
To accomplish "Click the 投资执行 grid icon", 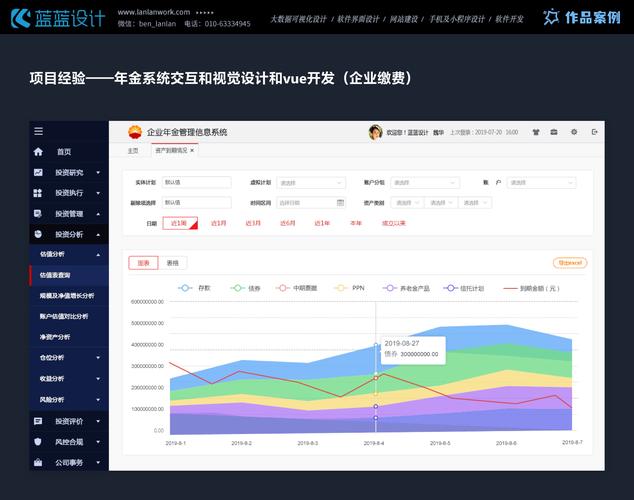I will pyautogui.click(x=38, y=193).
